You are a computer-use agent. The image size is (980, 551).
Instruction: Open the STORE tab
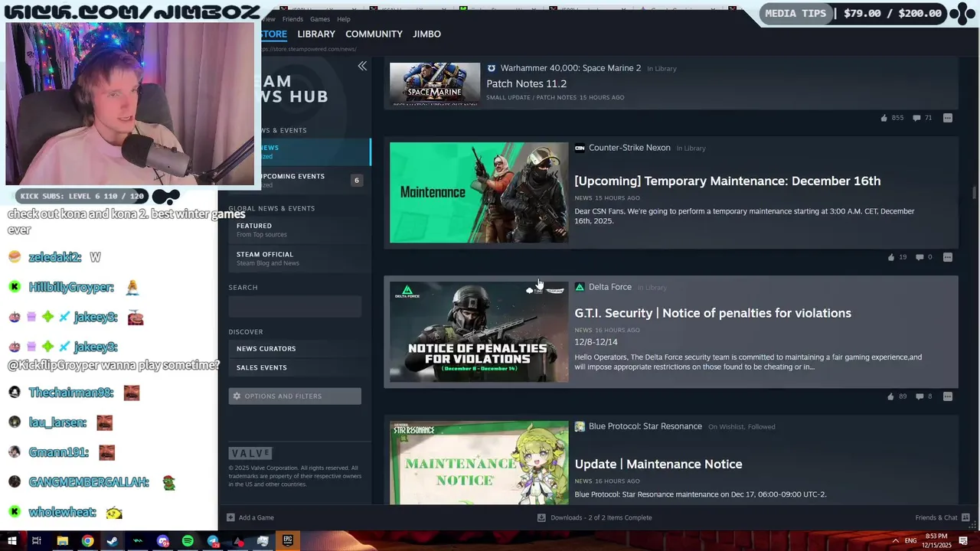click(x=273, y=34)
